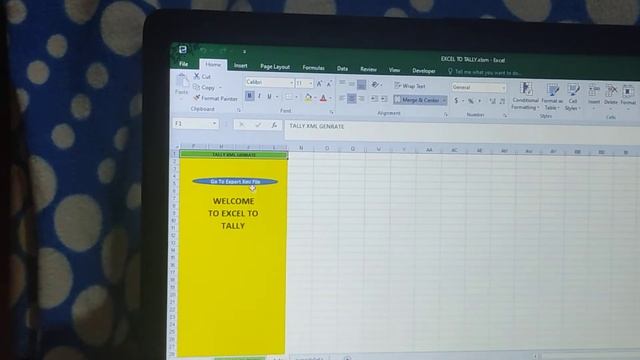Switch to the Developer tab
This screenshot has width=640, height=360.
[424, 71]
